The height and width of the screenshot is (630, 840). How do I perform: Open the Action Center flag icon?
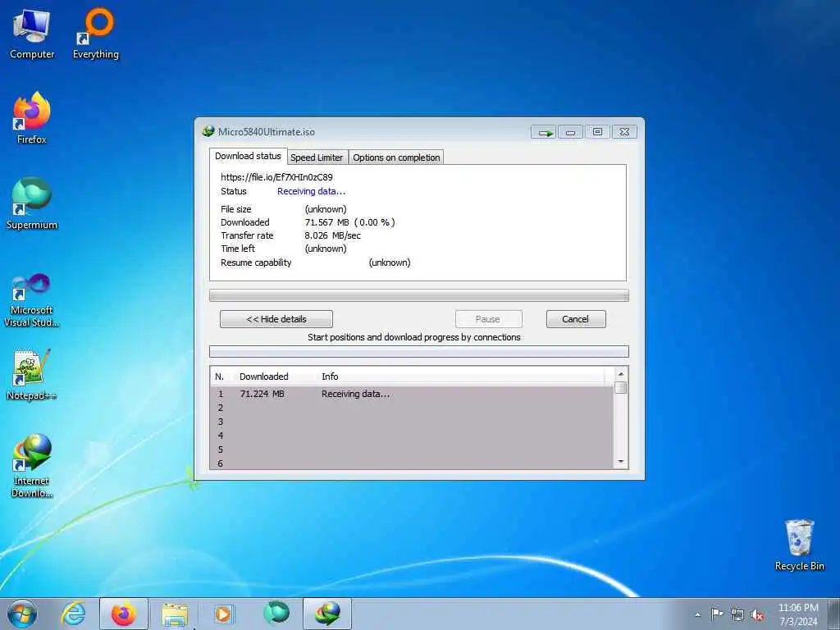(717, 614)
